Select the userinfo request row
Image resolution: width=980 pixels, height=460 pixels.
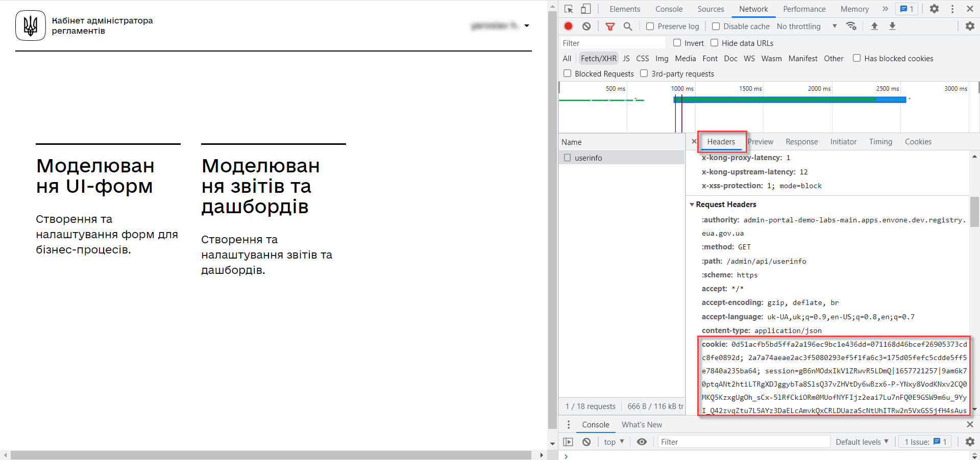(x=622, y=158)
